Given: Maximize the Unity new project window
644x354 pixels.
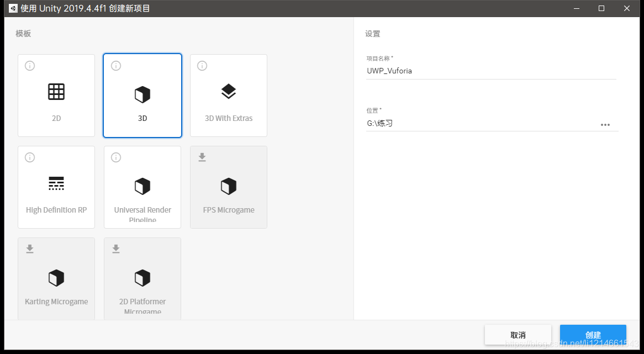Looking at the screenshot, I should (601, 8).
